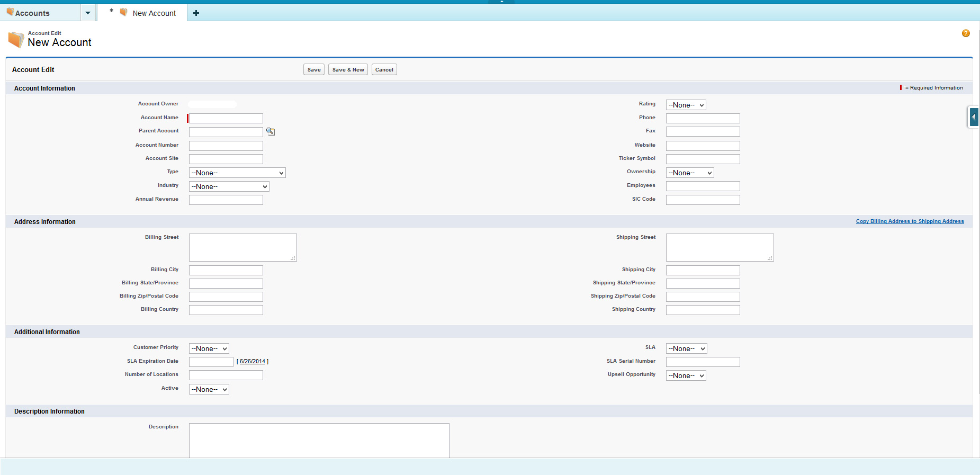The height and width of the screenshot is (475, 980).
Task: Insert today's date 6/26/2014 link
Action: (252, 362)
